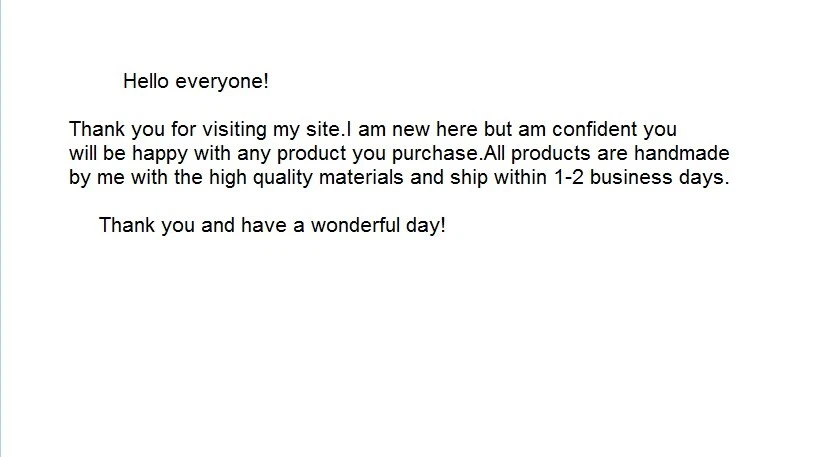This screenshot has height=457, width=813.
Task: Click the word "purchase" in the paragraph
Action: pyautogui.click(x=440, y=155)
